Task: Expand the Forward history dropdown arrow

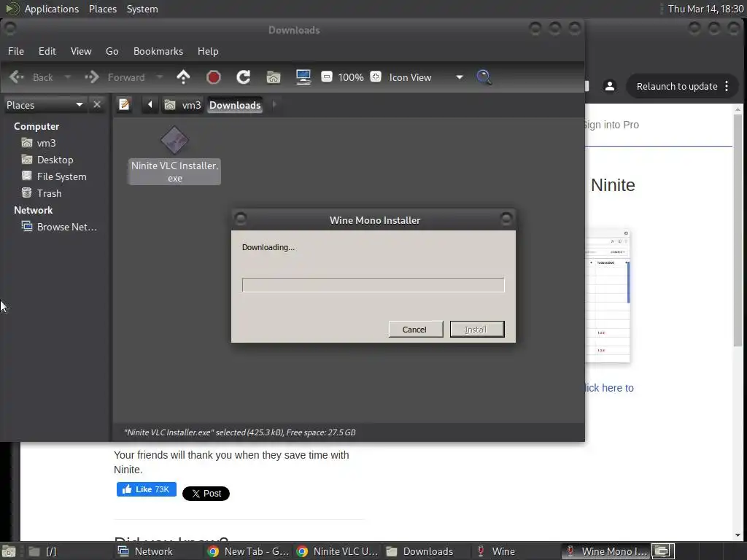Action: (160, 77)
